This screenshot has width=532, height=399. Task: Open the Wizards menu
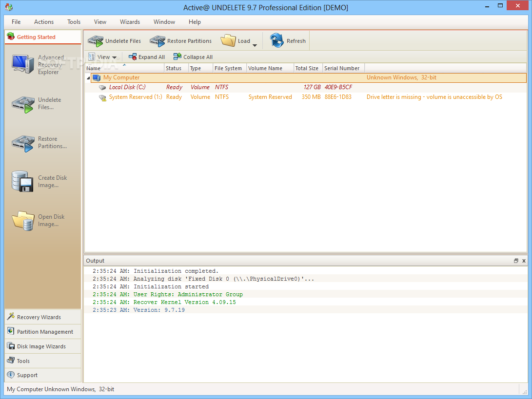point(130,22)
